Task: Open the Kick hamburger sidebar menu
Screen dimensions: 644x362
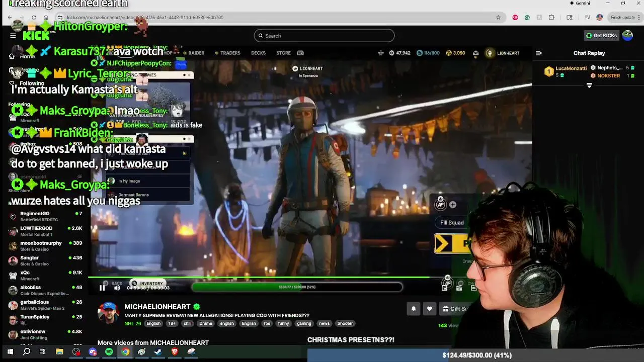Action: coord(13,36)
